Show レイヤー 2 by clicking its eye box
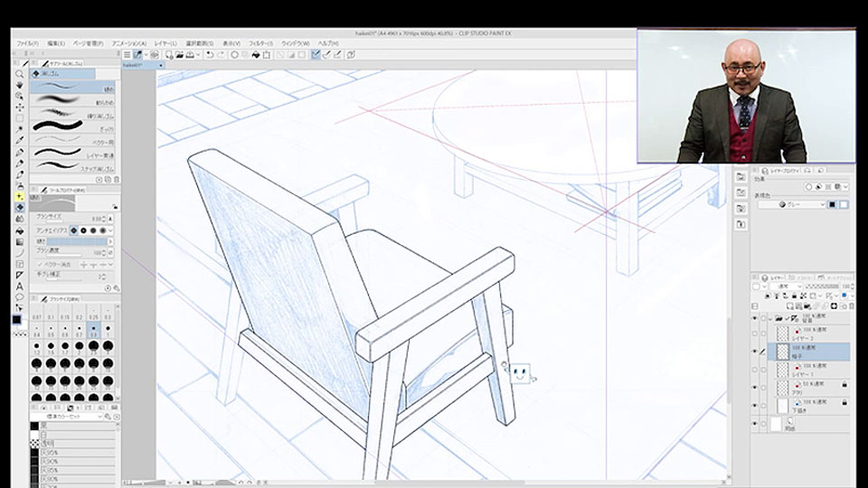This screenshot has width=868, height=488. click(x=754, y=333)
